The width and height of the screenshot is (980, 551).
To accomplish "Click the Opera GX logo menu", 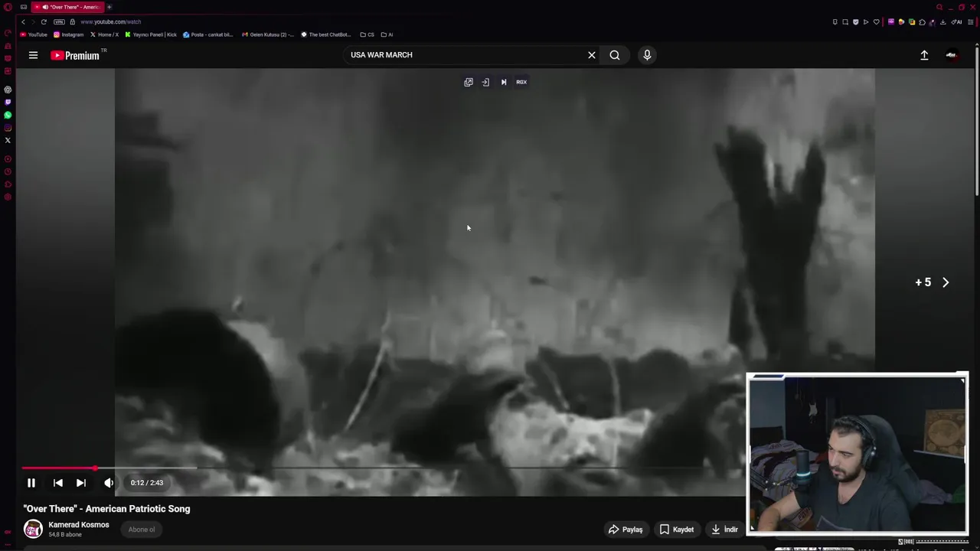I will point(8,7).
